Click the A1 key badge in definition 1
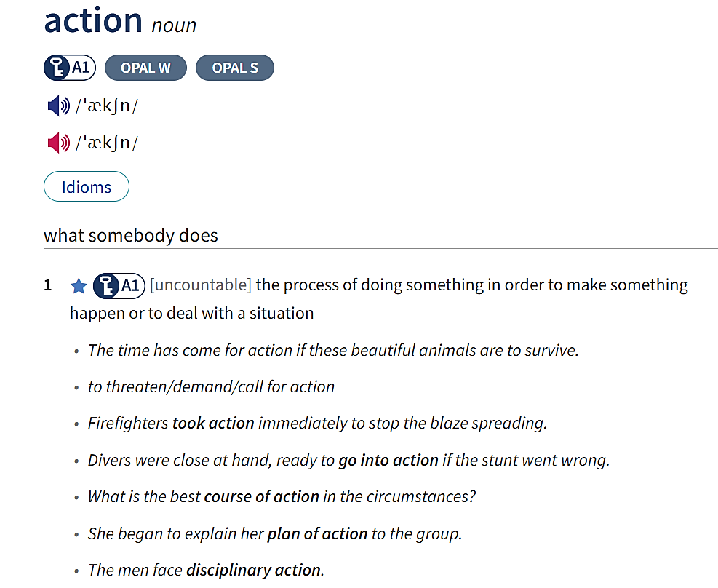Screen dimensions: 718x588 tap(119, 285)
